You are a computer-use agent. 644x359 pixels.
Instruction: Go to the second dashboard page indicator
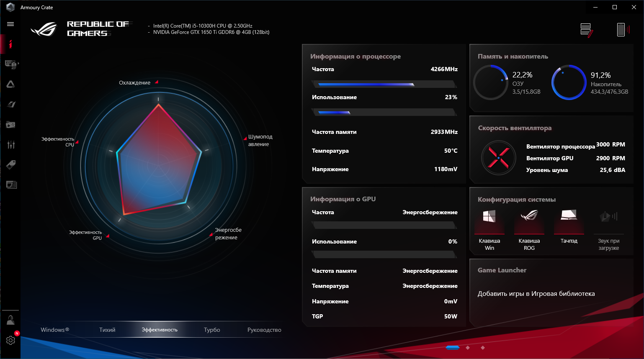click(468, 347)
